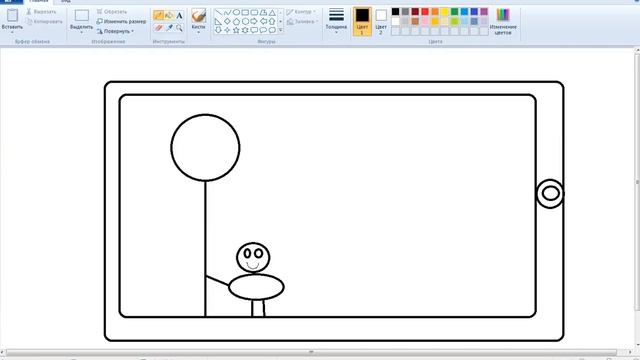Choose the Rounded rectangular callout shape

point(254,30)
